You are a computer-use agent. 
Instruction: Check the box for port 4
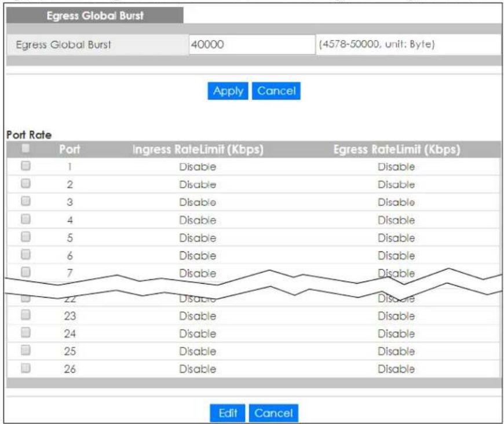point(25,219)
